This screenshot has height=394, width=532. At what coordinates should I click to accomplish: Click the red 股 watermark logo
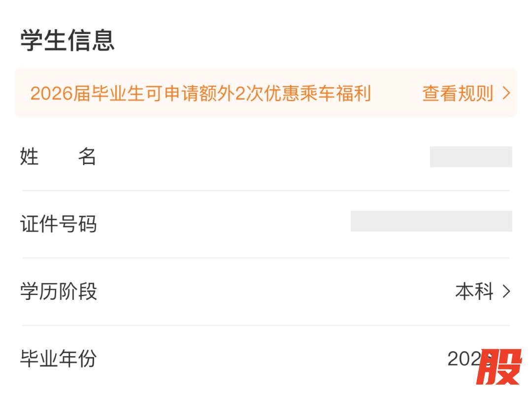click(499, 367)
